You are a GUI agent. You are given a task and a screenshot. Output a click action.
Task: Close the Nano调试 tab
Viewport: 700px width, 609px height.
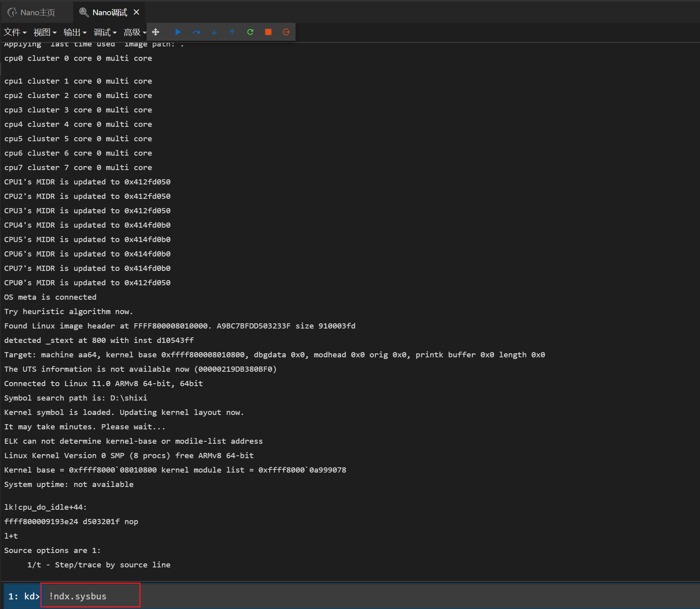[x=137, y=12]
